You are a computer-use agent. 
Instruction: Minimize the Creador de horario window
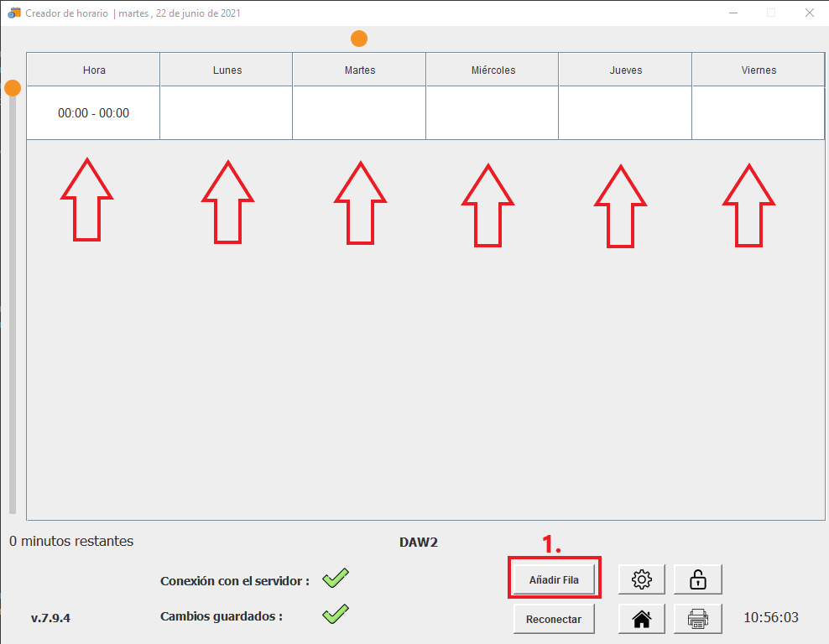tap(733, 13)
